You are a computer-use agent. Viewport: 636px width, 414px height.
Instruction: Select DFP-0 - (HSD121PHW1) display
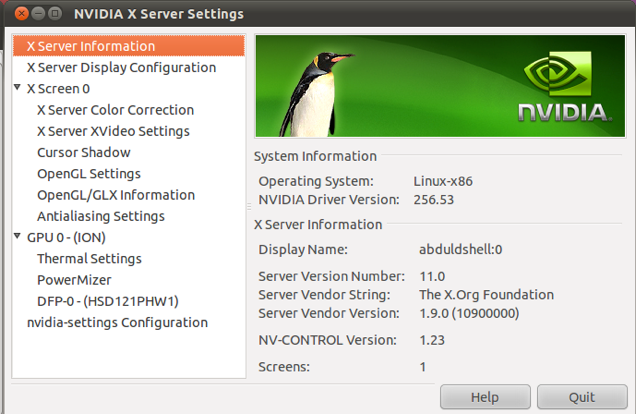(x=107, y=301)
